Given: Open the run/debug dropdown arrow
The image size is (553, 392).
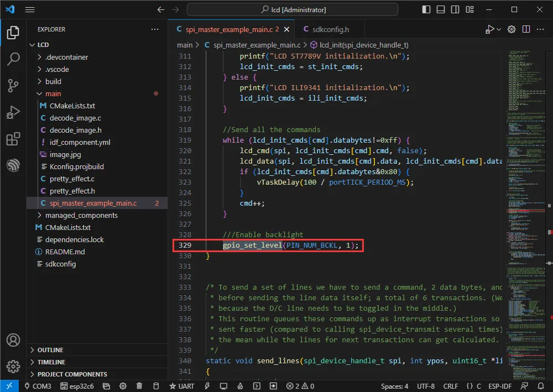Looking at the screenshot, I should [499, 29].
